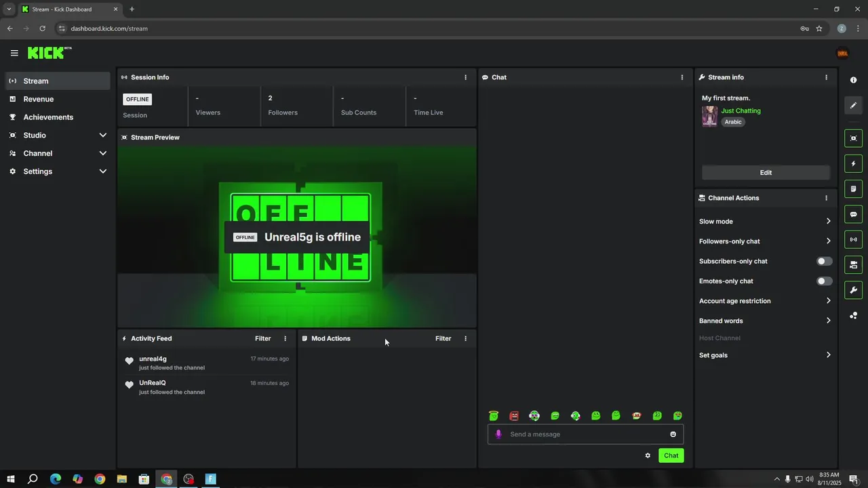Open Mod Actions Filter
Screen dimensions: 868x488
click(443, 338)
